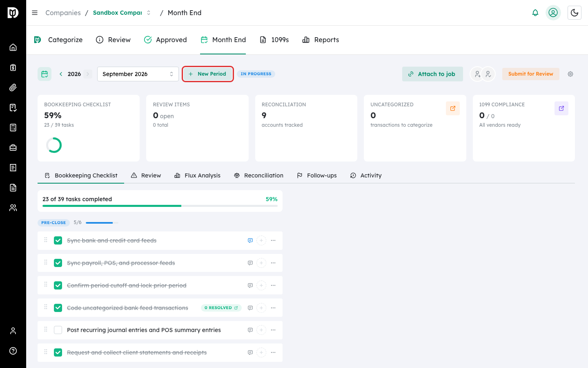
Task: Click the 59% circular progress ring
Action: point(54,145)
